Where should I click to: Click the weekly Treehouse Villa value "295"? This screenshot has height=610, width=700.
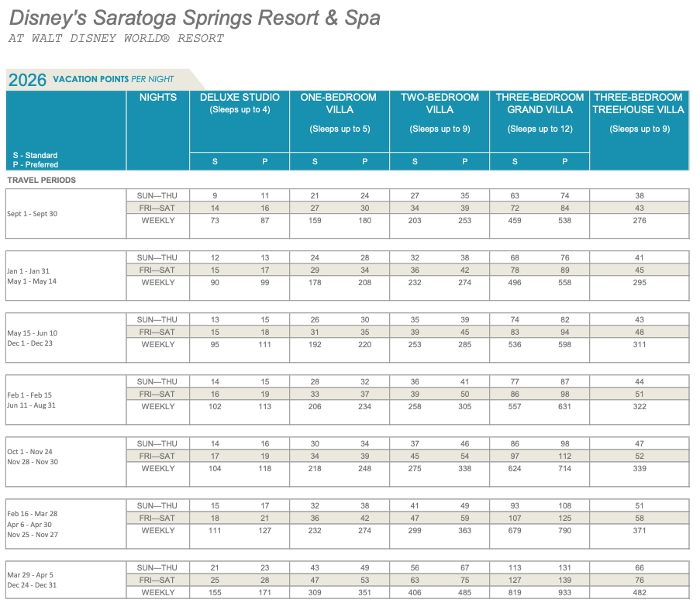pos(640,283)
